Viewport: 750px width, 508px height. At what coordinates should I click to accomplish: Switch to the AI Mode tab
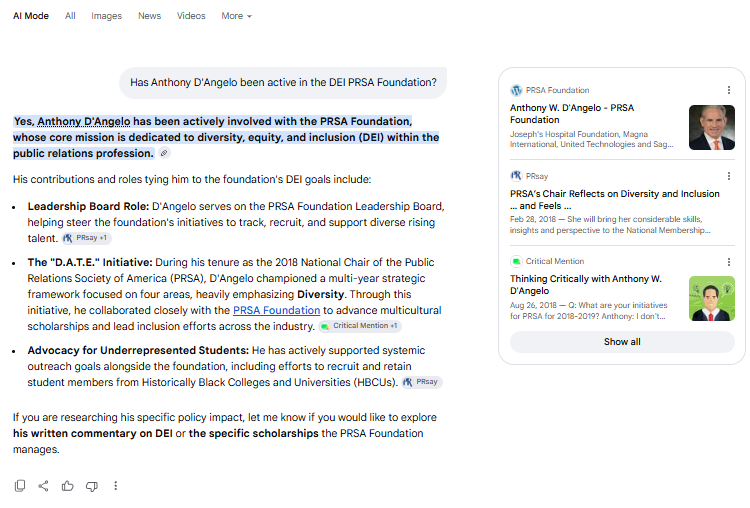(x=31, y=16)
